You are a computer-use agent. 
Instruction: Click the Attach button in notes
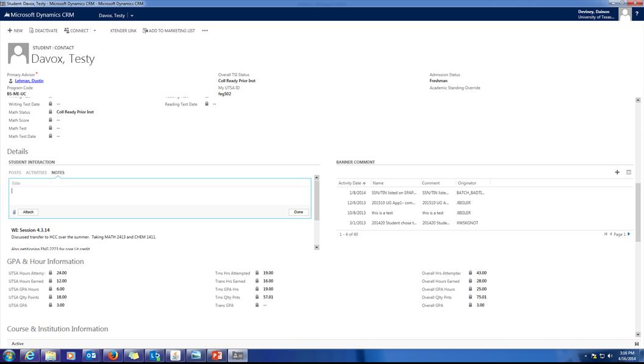pos(28,212)
